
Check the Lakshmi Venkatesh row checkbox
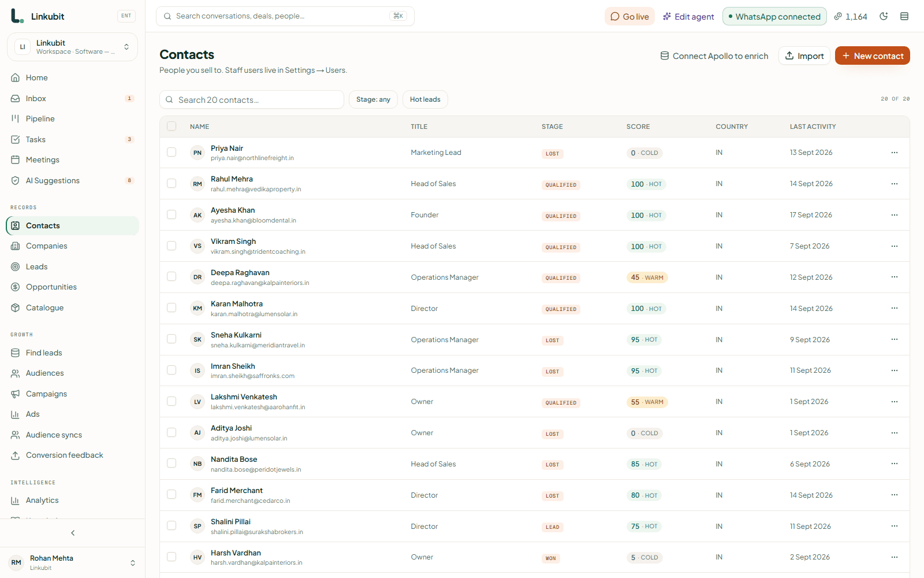click(172, 401)
